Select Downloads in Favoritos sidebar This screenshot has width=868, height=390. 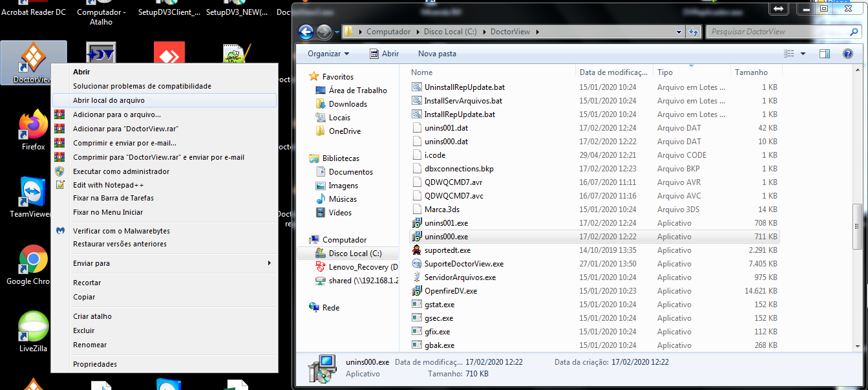coord(348,104)
